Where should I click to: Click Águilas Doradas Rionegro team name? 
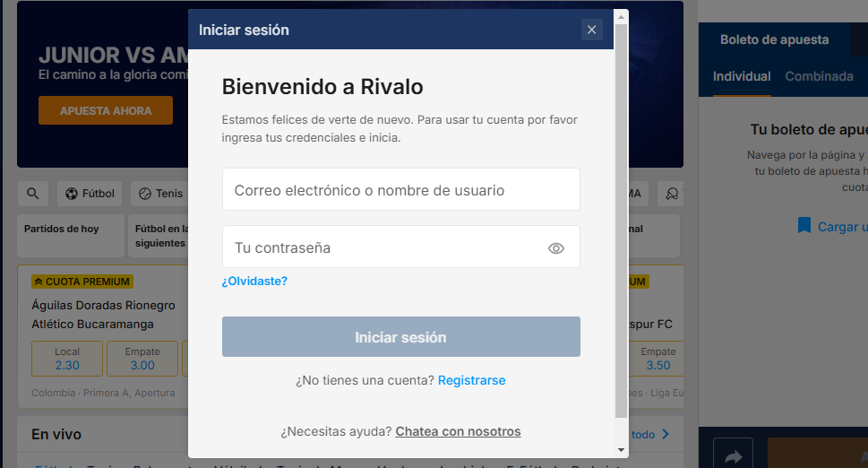[103, 305]
